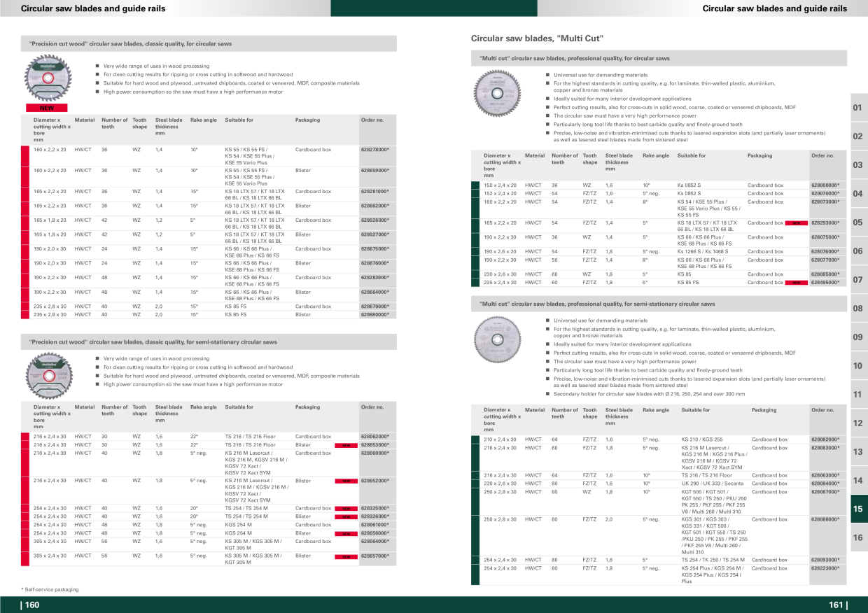The height and width of the screenshot is (613, 868).
Task: Click order number 628087000
Action: click(825, 491)
